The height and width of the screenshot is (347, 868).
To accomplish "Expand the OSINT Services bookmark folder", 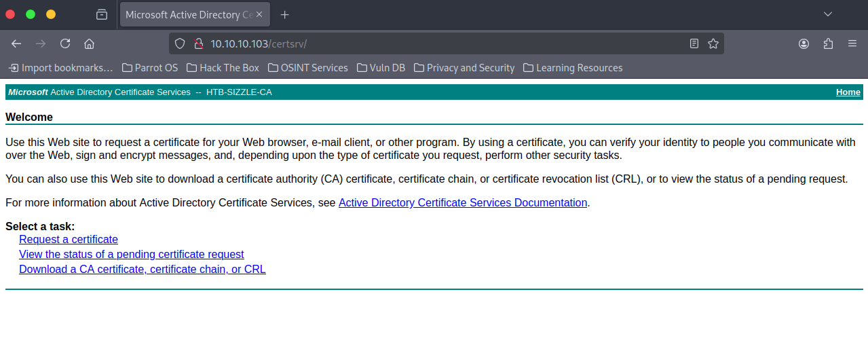I will tap(308, 68).
